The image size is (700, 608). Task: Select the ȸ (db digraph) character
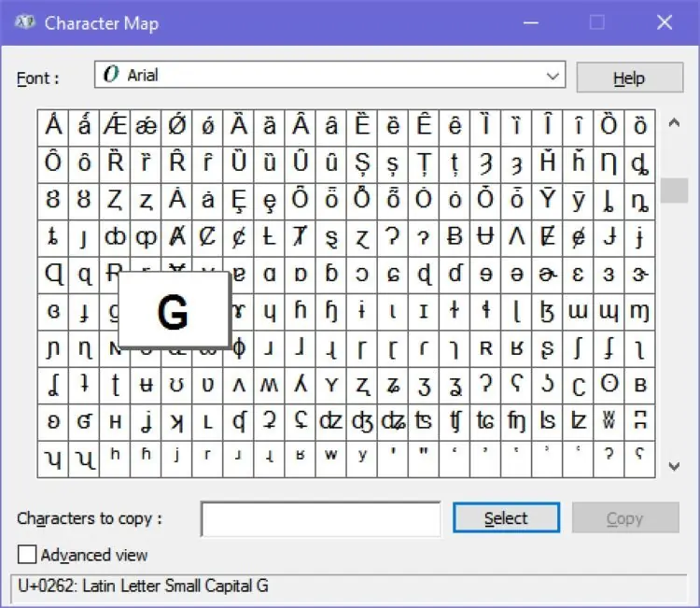115,238
